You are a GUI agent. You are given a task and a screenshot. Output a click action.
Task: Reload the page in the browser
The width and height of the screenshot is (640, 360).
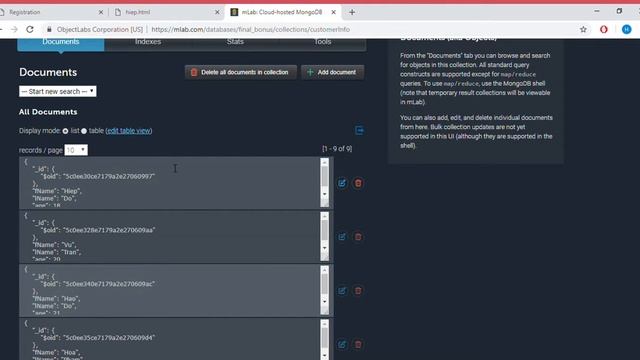[30, 29]
